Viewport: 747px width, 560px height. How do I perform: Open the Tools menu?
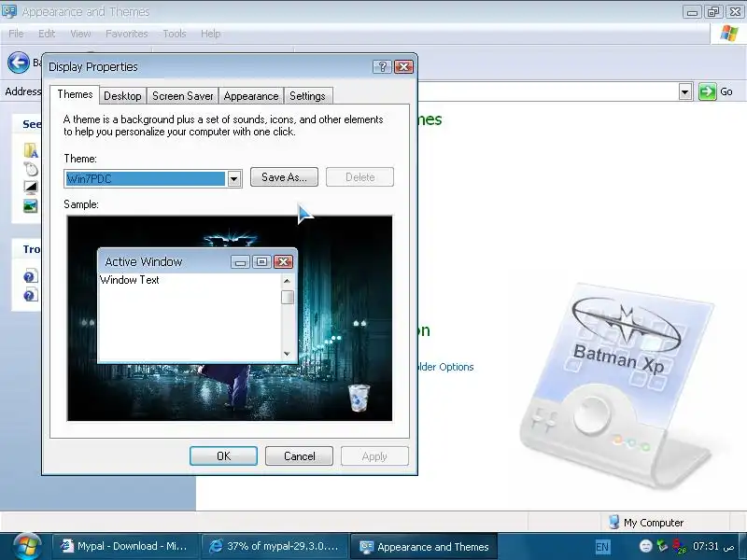175,34
